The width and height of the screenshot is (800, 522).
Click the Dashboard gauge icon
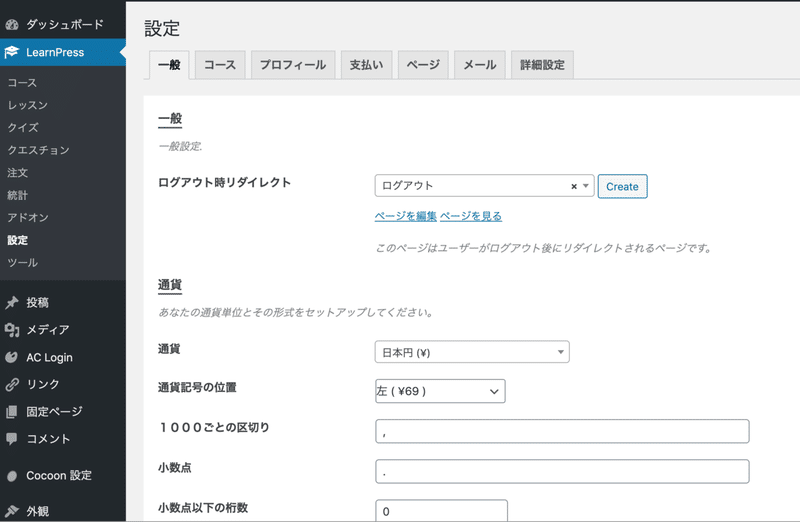[12, 24]
